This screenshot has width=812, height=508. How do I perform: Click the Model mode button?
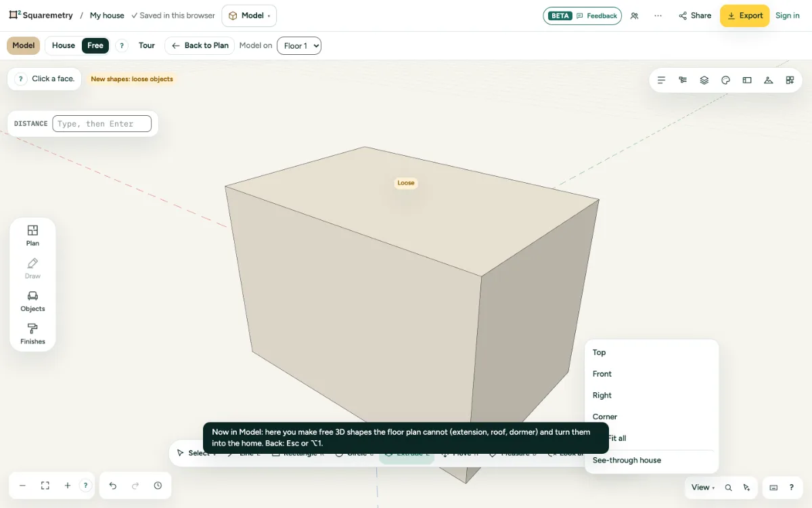[x=23, y=45]
